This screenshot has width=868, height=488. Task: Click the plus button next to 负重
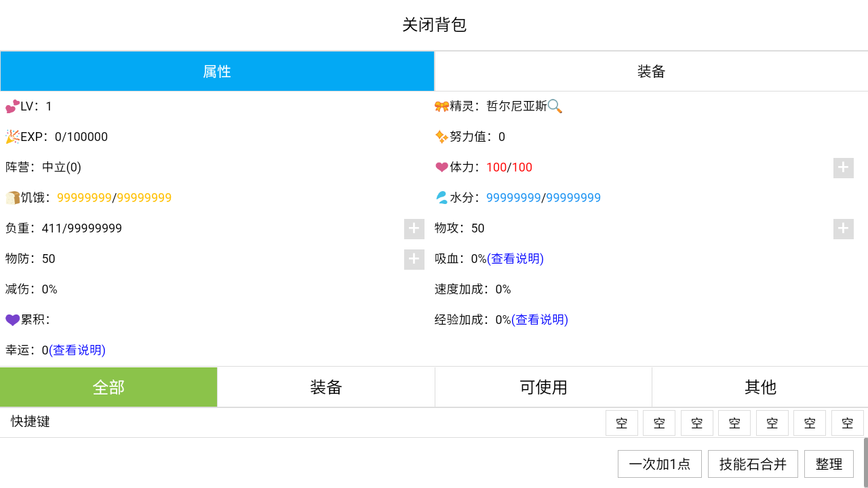pos(414,228)
